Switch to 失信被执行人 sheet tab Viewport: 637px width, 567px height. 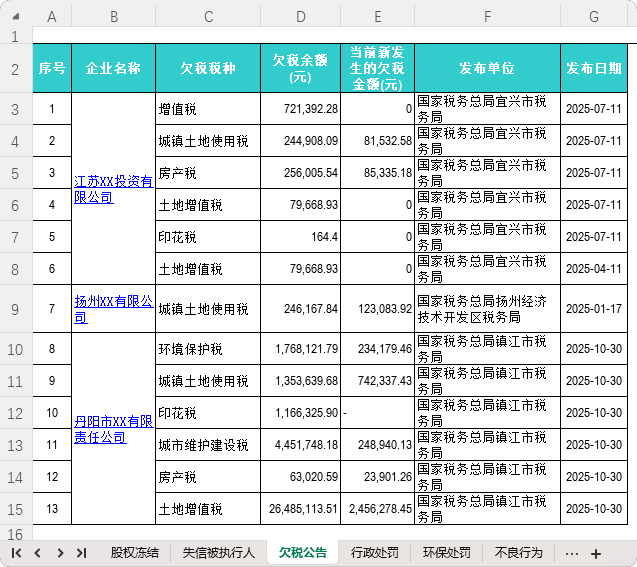tap(219, 553)
